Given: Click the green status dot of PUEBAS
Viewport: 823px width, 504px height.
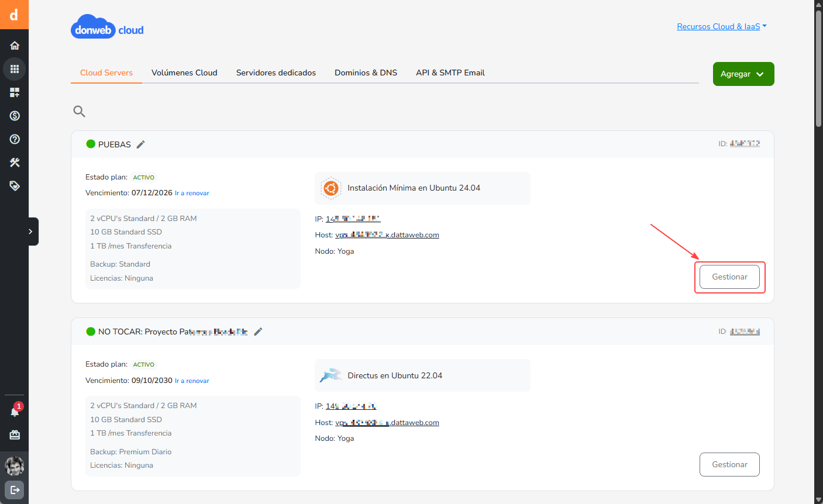Looking at the screenshot, I should click(91, 144).
